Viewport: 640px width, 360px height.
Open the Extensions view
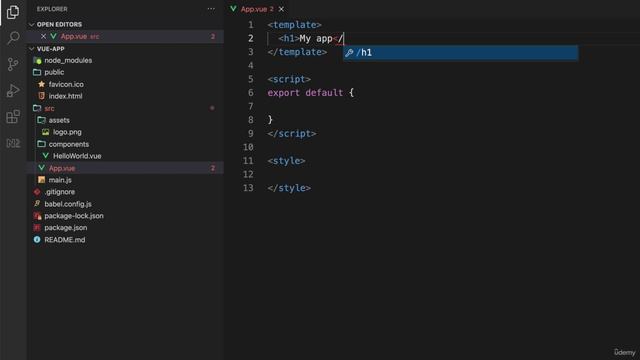(x=13, y=116)
